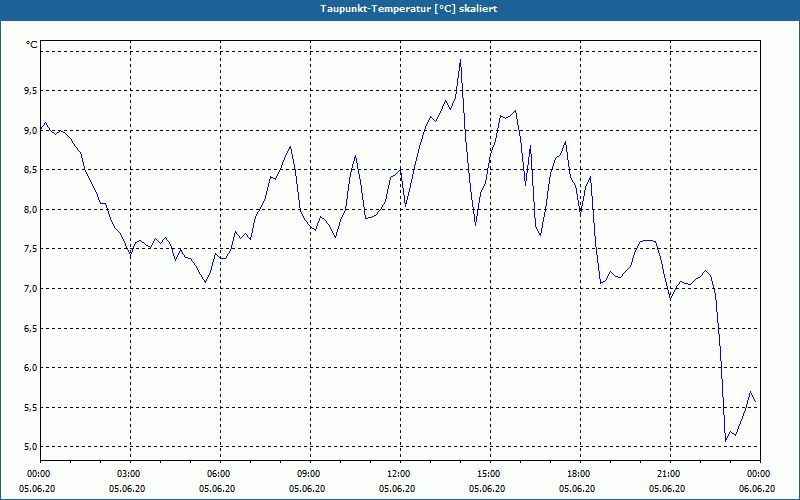Click the title 'Taupunkt-Temperatur [°C] skaliert'
Viewport: 800px width, 500px height.
point(408,9)
